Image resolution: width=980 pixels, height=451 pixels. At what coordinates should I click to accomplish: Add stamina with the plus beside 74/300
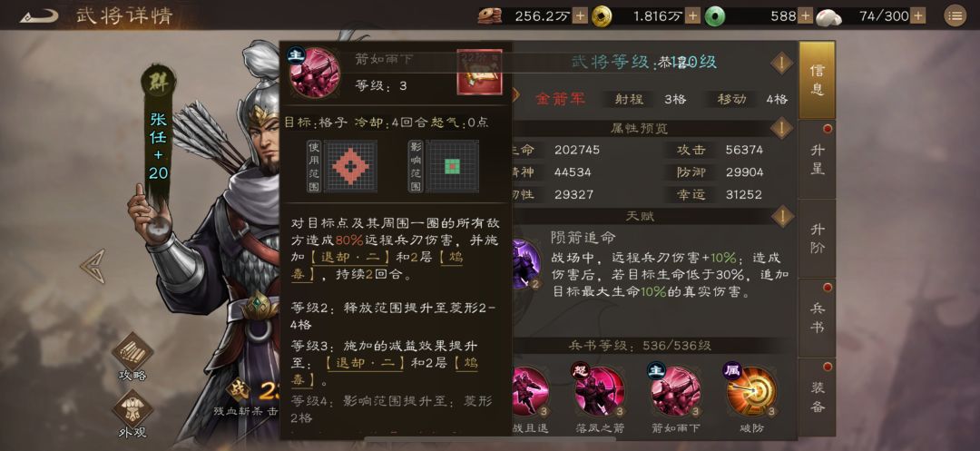917,16
